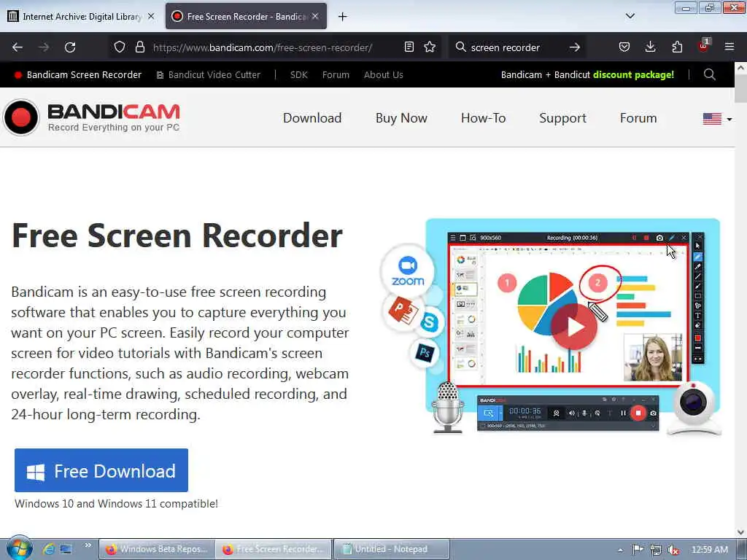Expand the US flag language dropdown

tap(718, 119)
